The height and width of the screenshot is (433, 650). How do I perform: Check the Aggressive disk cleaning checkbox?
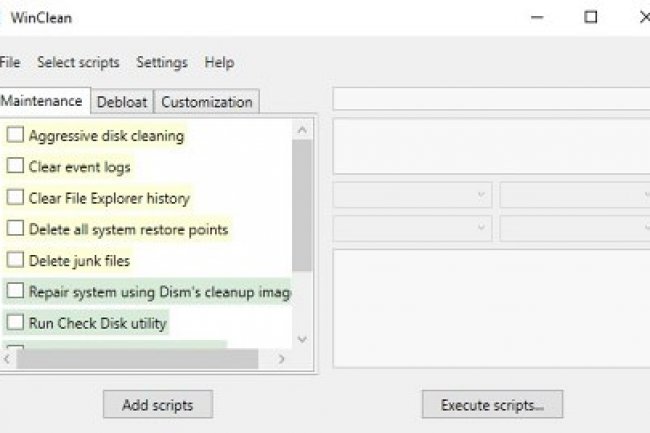(x=15, y=135)
